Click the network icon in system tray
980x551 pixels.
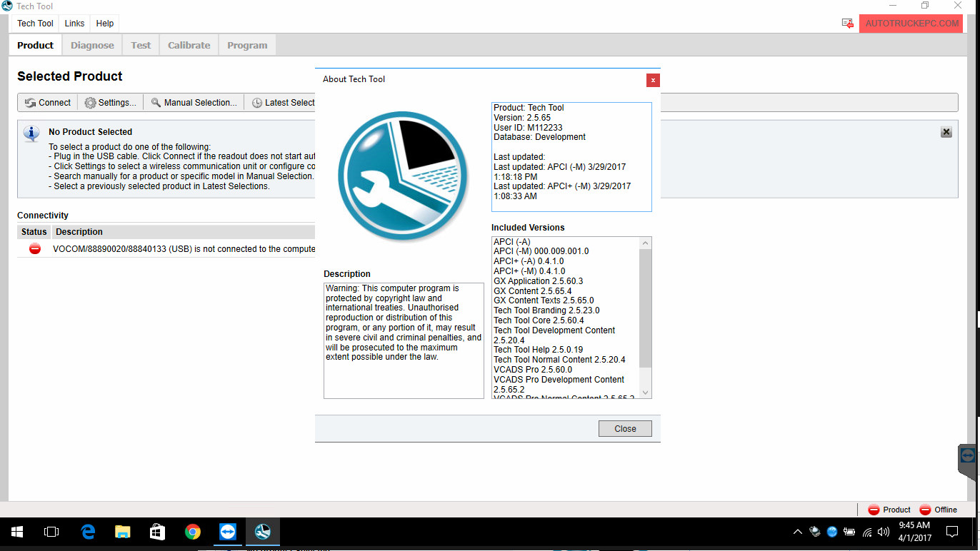[867, 532]
